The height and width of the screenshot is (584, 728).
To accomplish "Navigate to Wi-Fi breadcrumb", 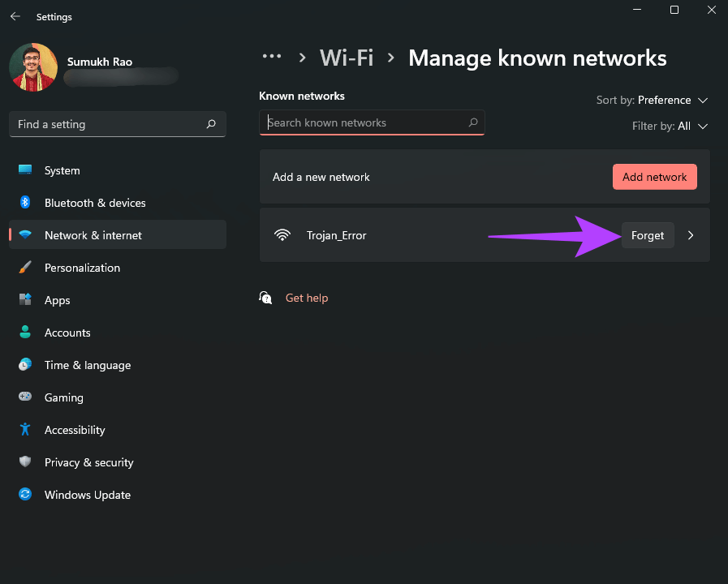I will [x=347, y=58].
